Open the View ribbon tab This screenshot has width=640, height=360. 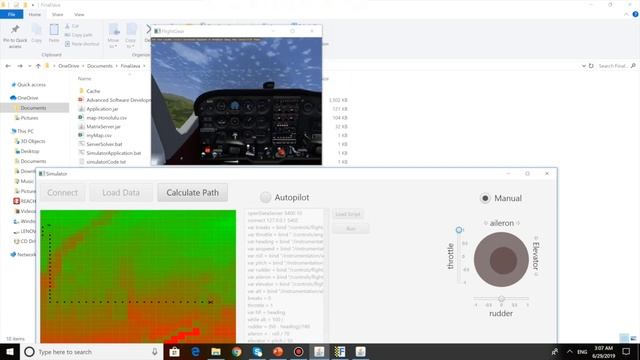[79, 14]
